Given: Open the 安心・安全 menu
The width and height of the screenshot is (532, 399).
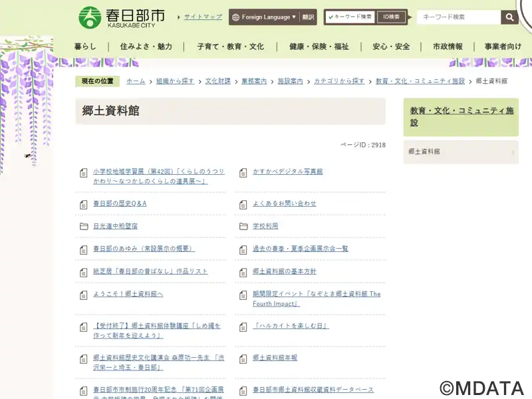Looking at the screenshot, I should click(391, 47).
